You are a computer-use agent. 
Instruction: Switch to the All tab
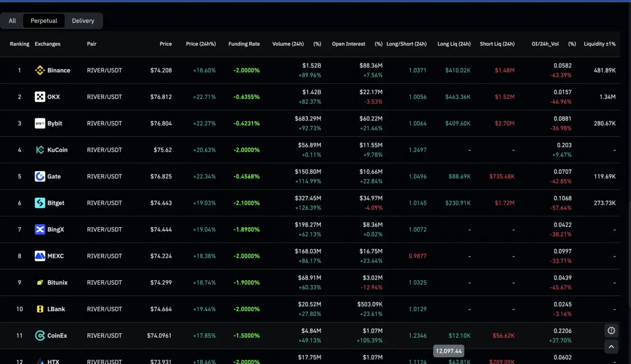[x=12, y=21]
